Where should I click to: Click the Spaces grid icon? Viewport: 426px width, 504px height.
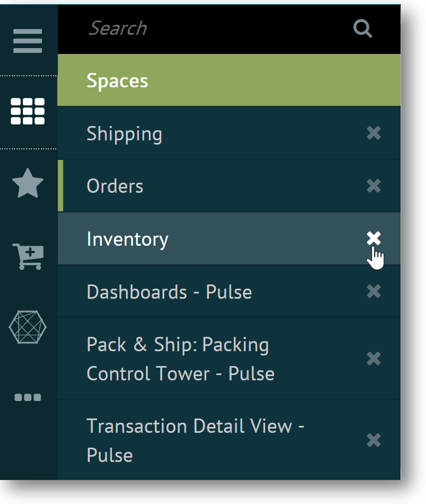point(28,111)
